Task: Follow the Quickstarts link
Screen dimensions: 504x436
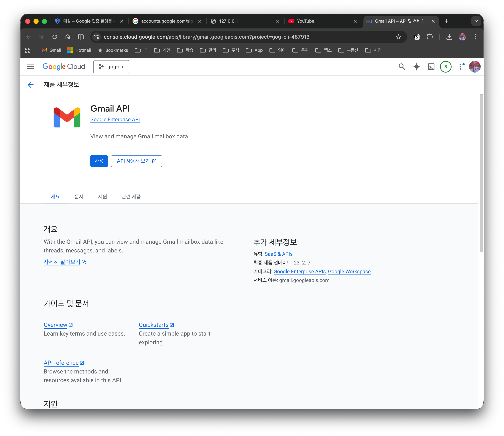Action: click(x=154, y=325)
